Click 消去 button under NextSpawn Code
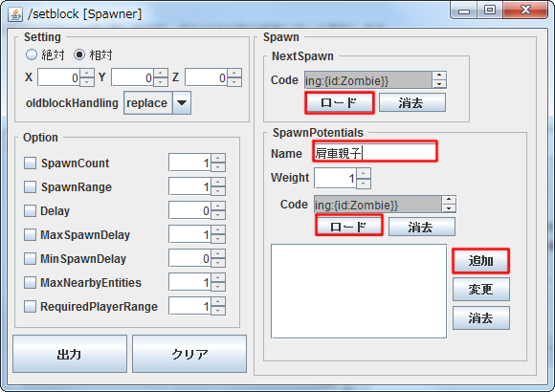Screen dimensions: 555x392 (x=412, y=102)
